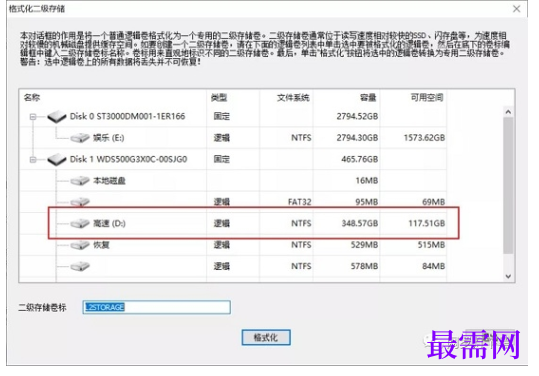Click the Disk 0 ST3000DM001 drive icon

pos(57,117)
